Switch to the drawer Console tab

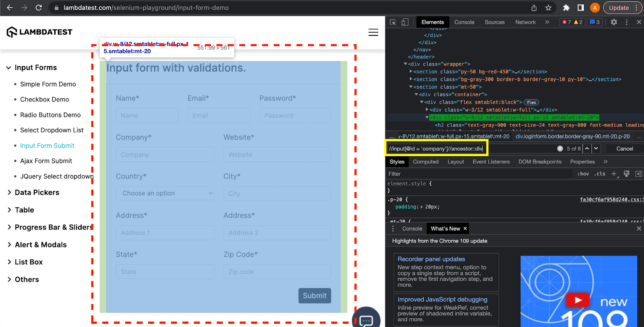tap(412, 228)
